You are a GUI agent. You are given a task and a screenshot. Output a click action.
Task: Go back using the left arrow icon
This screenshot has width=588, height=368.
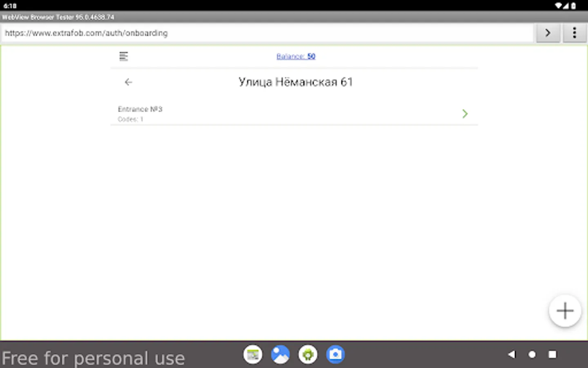tap(128, 82)
